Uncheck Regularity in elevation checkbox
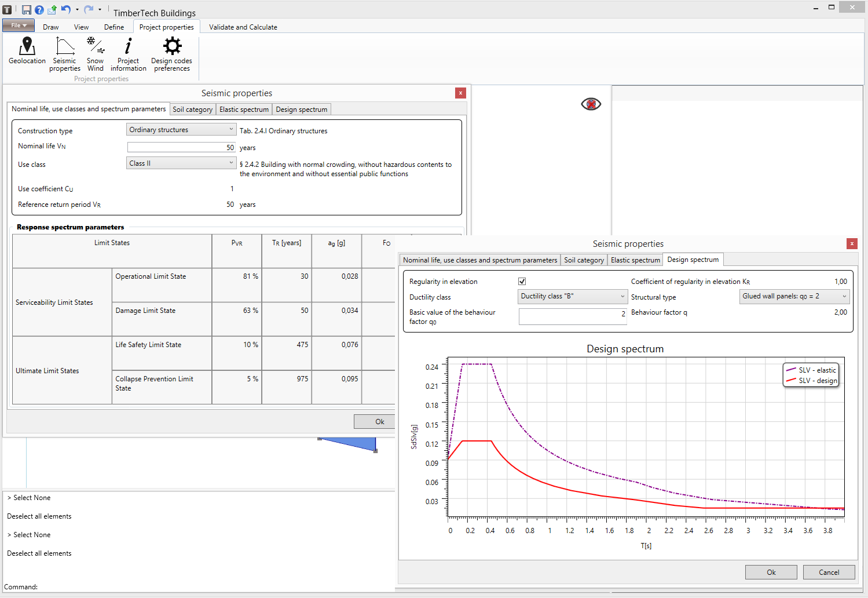This screenshot has height=598, width=868. pyautogui.click(x=522, y=281)
